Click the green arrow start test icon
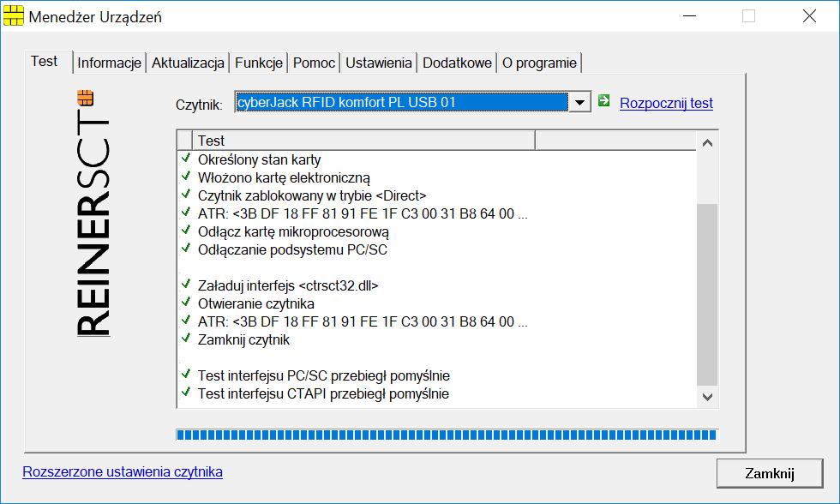Viewport: 840px width, 504px height. pyautogui.click(x=604, y=100)
